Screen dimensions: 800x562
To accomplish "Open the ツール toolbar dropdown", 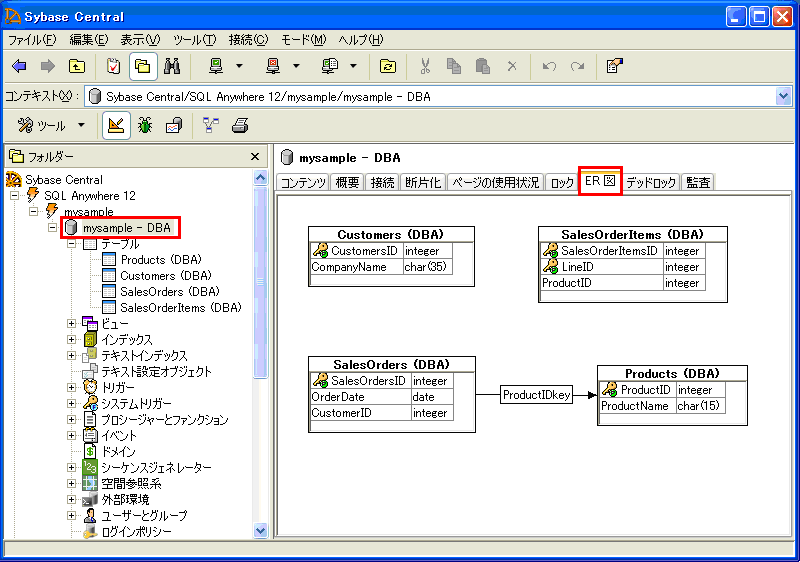I will (79, 126).
